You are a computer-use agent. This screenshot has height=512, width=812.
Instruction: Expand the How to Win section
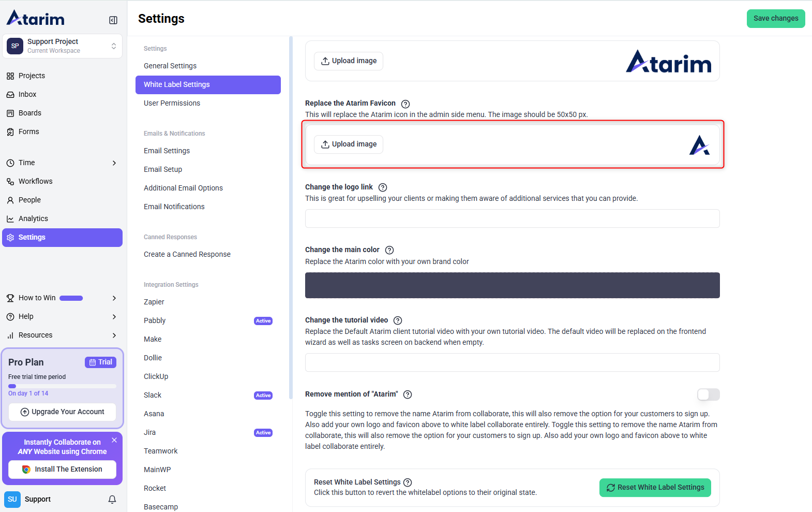114,298
